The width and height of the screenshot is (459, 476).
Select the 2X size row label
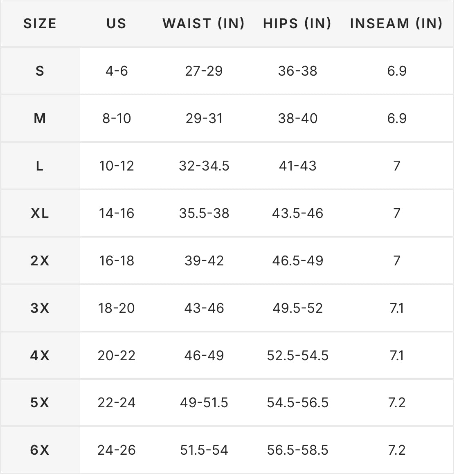point(40,261)
